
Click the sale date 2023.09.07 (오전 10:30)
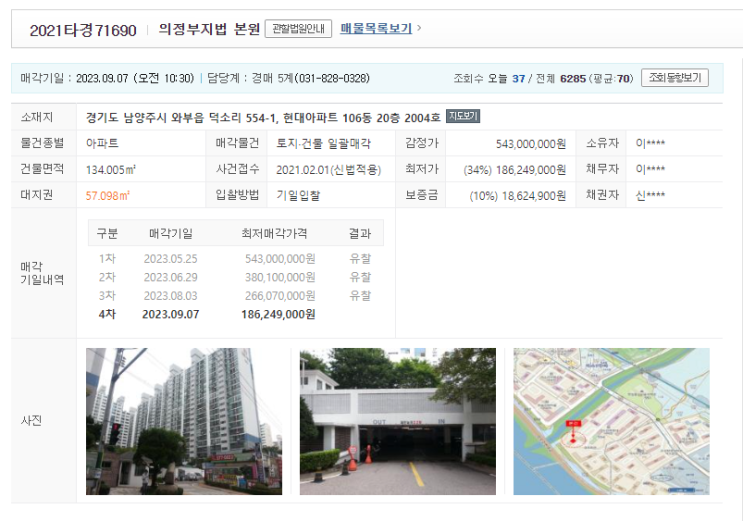tap(135, 78)
